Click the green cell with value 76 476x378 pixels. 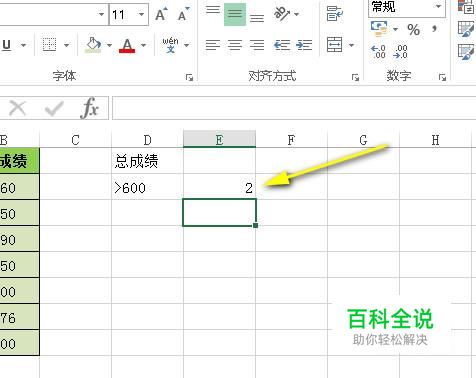(x=19, y=317)
